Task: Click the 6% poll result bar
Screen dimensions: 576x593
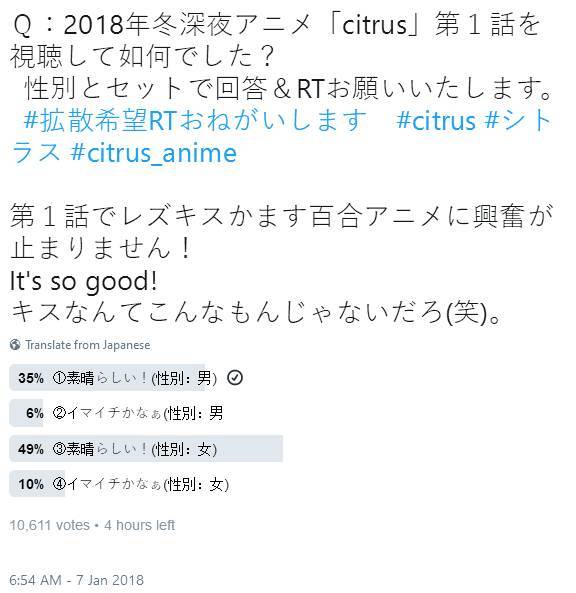Action: click(26, 413)
